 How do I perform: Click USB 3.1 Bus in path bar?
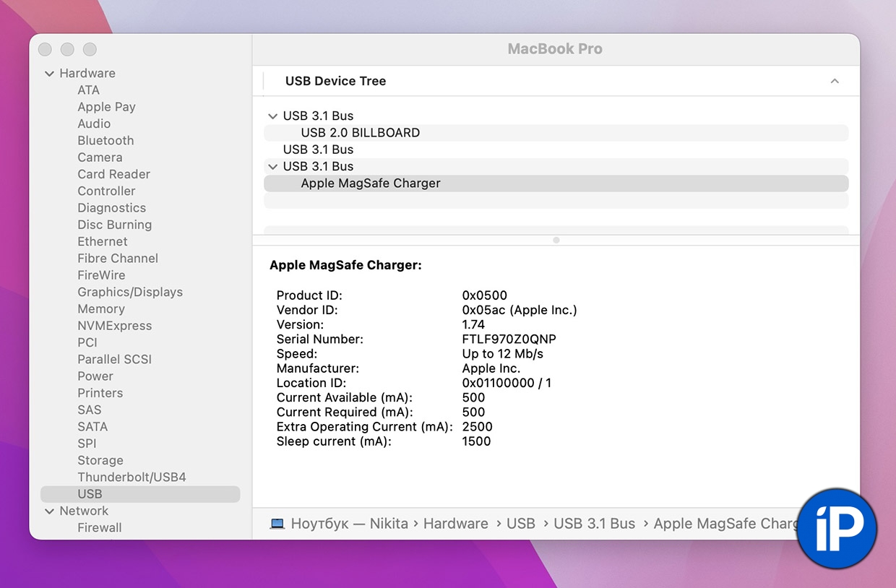click(594, 524)
